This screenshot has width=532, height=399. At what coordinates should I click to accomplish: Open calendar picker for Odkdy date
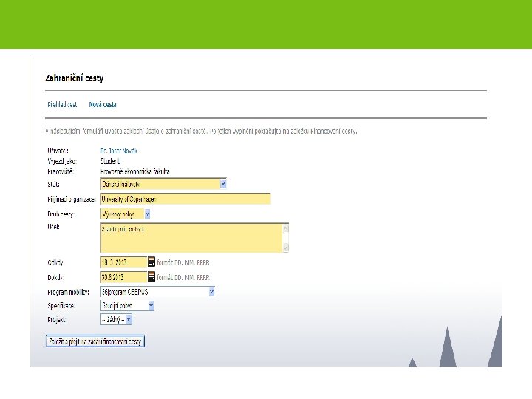151,262
